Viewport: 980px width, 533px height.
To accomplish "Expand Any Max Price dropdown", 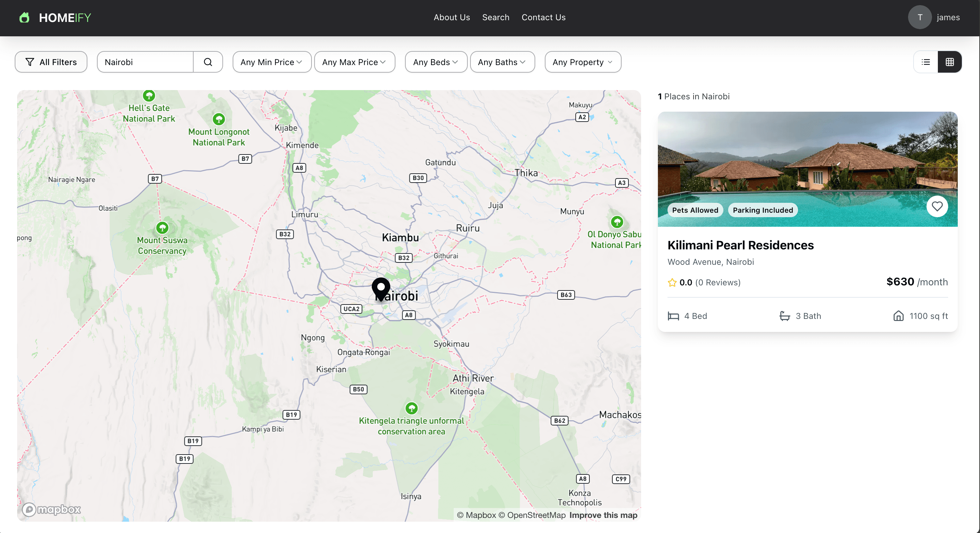I will [354, 62].
